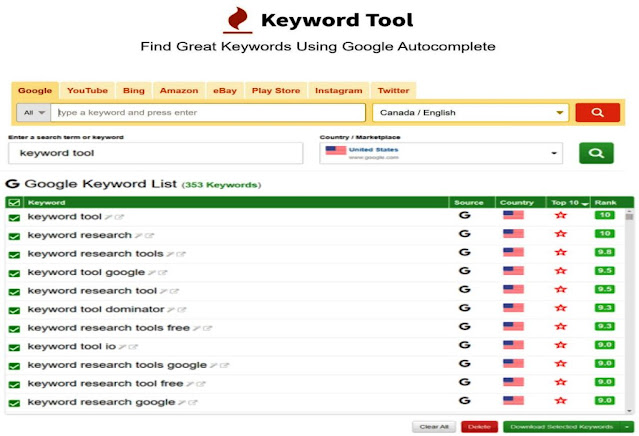This screenshot has width=639, height=436.
Task: Click the keyword list scrollbar thumb
Action: (630, 216)
